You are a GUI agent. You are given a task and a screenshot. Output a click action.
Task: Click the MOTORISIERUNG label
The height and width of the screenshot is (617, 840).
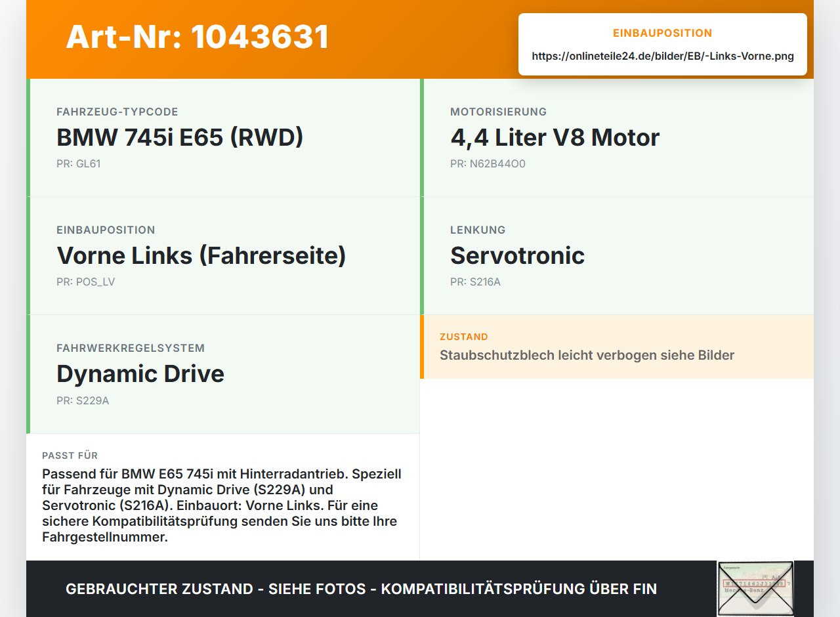point(499,112)
